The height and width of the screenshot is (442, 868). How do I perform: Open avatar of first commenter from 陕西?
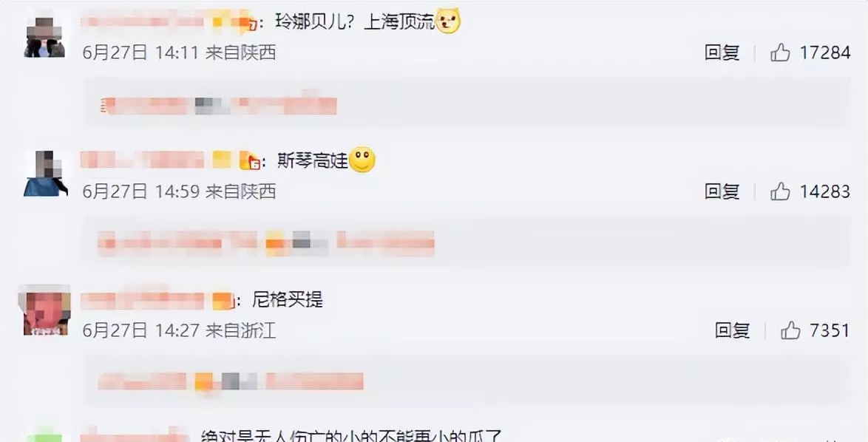coord(45,36)
